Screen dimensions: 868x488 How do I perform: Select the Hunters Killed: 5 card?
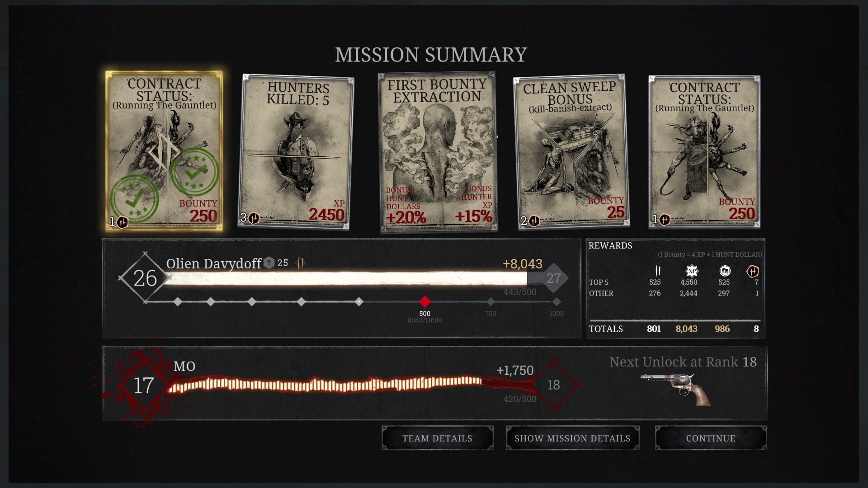pyautogui.click(x=296, y=151)
